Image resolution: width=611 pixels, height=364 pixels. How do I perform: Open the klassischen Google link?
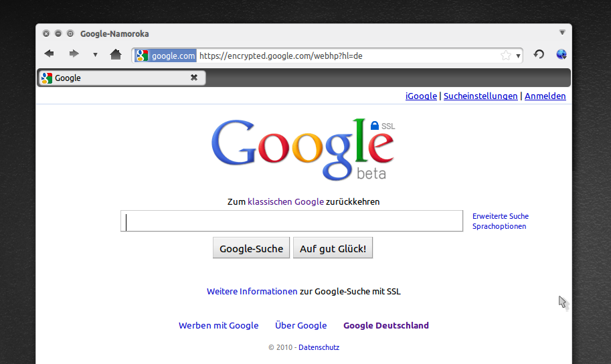click(286, 201)
